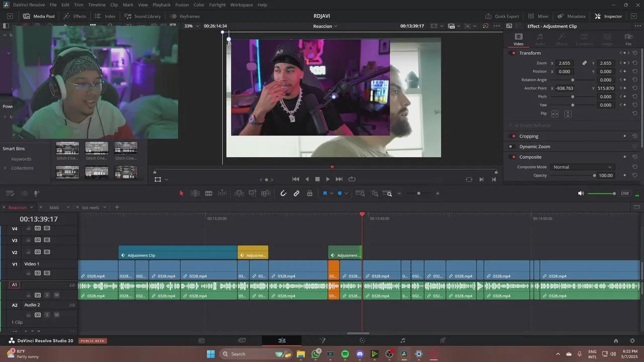Click the Play Reverse button
The height and width of the screenshot is (362, 644).
(x=307, y=179)
